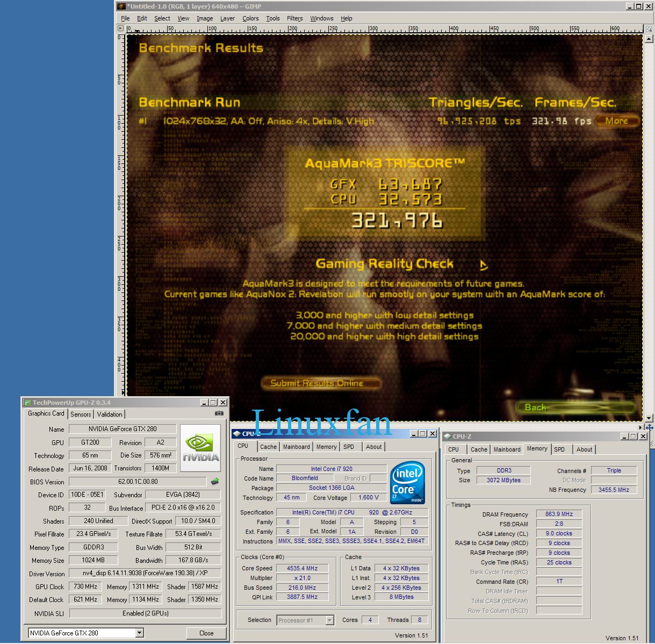Click CPU-Z Command Rate value 1T
Viewport: 655px width, 644px height.
point(559,582)
